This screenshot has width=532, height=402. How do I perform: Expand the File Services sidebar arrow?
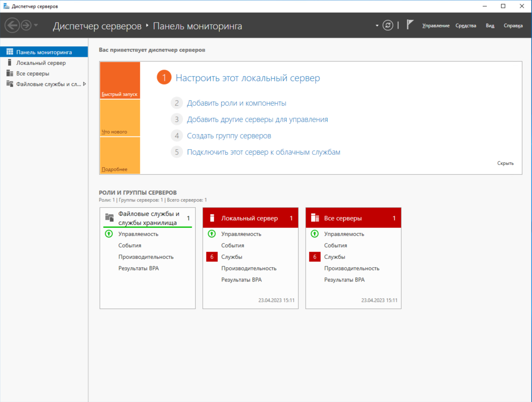pyautogui.click(x=85, y=84)
